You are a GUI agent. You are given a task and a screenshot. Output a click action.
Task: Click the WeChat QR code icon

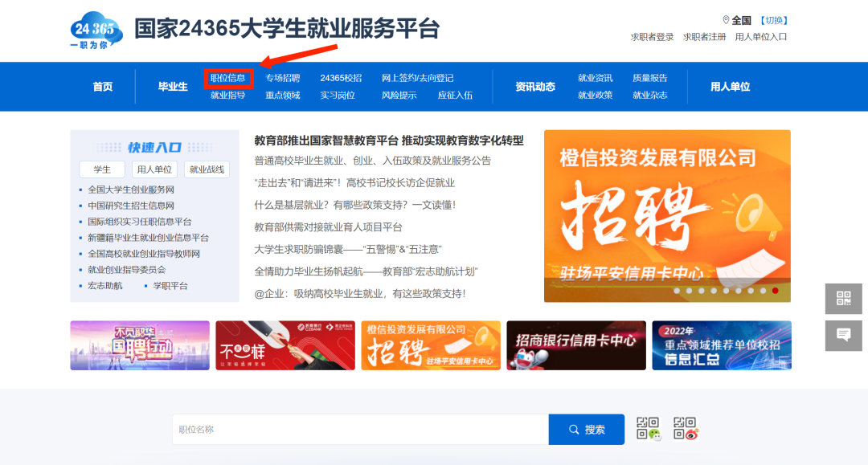pyautogui.click(x=649, y=429)
